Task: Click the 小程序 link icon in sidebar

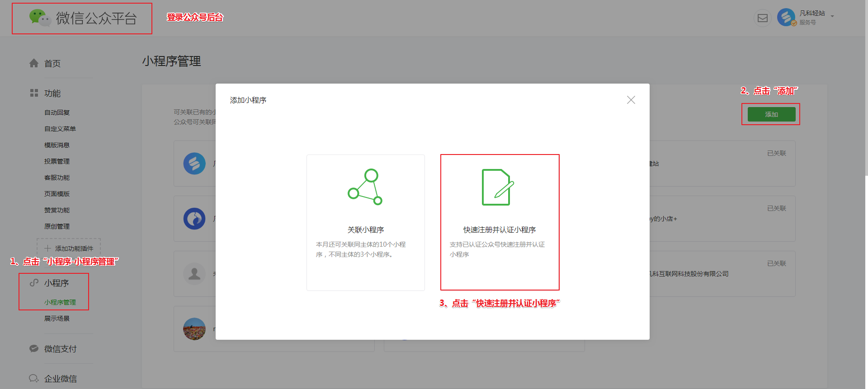Action: click(x=34, y=283)
